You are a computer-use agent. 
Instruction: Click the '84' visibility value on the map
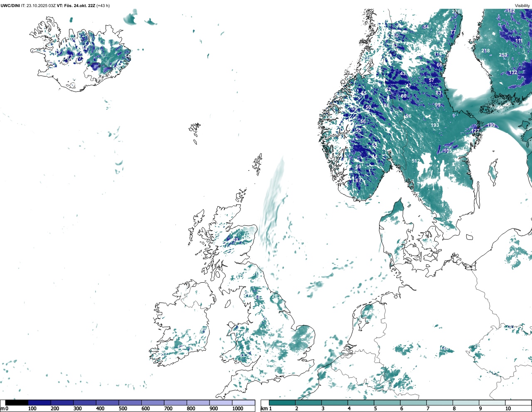click(x=426, y=27)
